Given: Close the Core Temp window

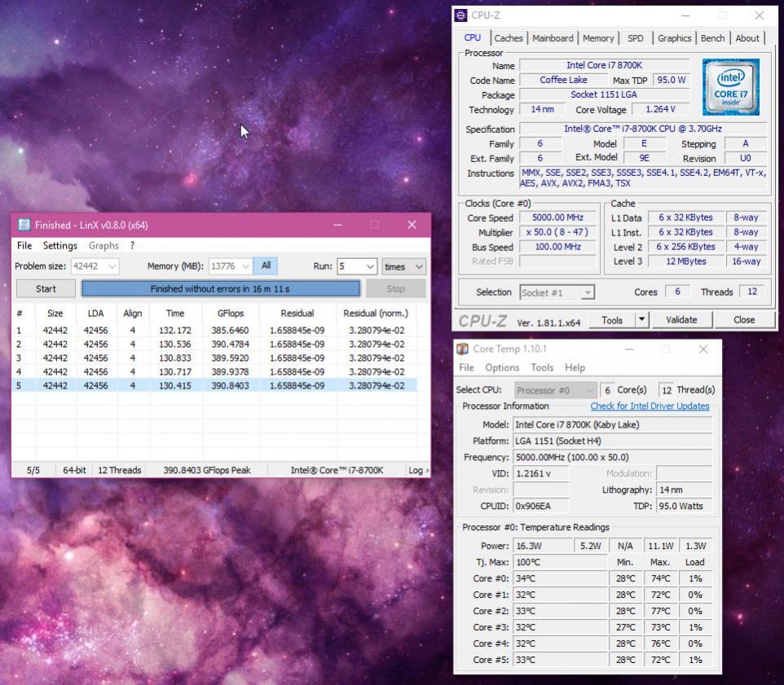Looking at the screenshot, I should tap(703, 349).
